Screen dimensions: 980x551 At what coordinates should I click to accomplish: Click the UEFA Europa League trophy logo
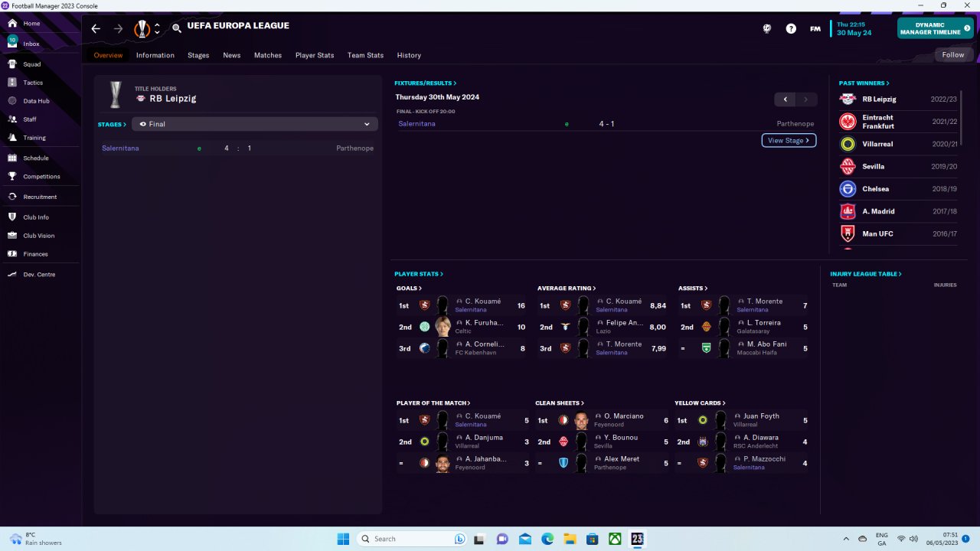click(x=142, y=29)
